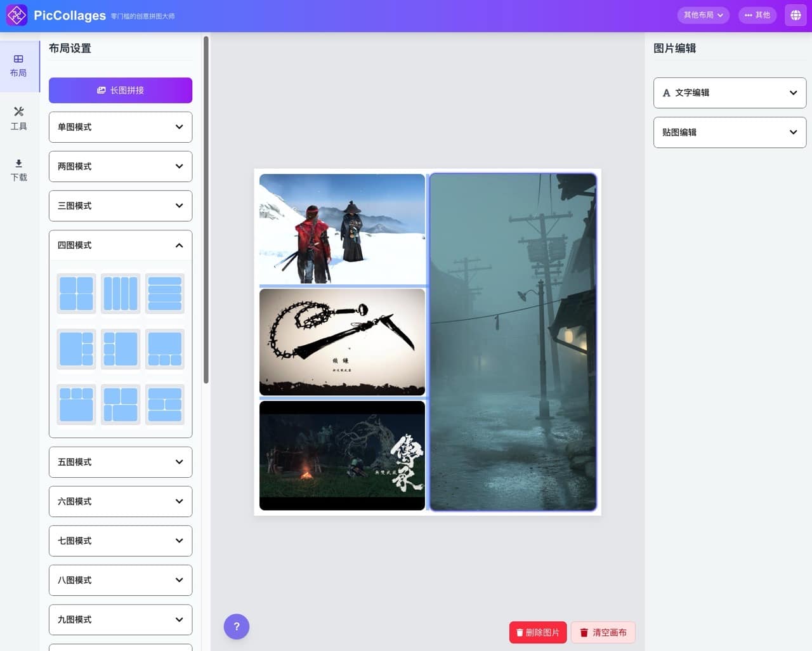Click the PicCollages logo icon
Screen dimensions: 812x651
click(x=16, y=15)
